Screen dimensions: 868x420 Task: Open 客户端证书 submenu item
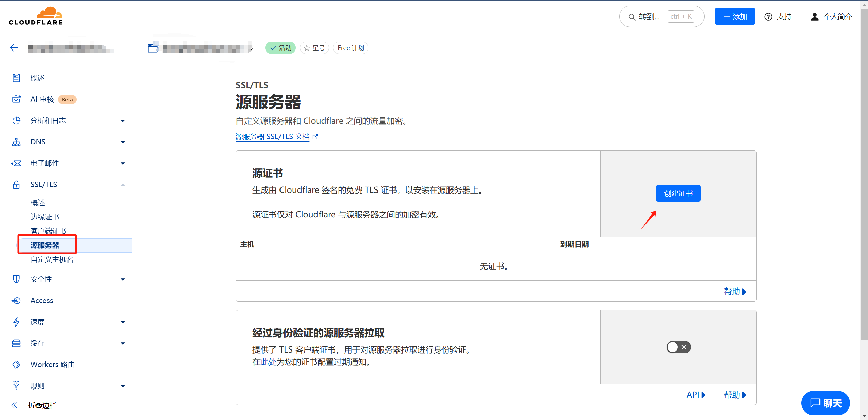(48, 231)
